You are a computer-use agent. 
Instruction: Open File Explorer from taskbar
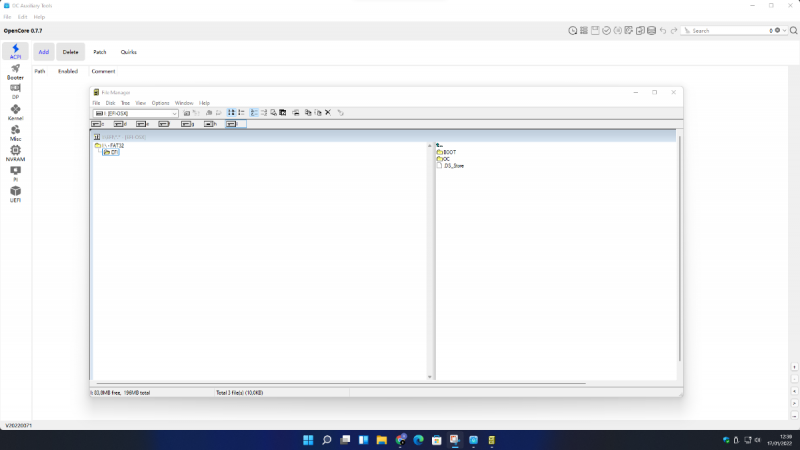click(382, 440)
